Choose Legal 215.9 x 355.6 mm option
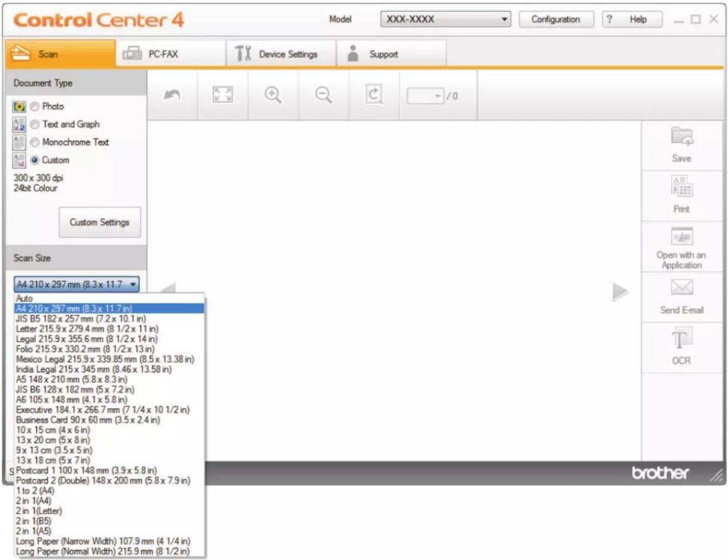The height and width of the screenshot is (560, 728). click(109, 338)
